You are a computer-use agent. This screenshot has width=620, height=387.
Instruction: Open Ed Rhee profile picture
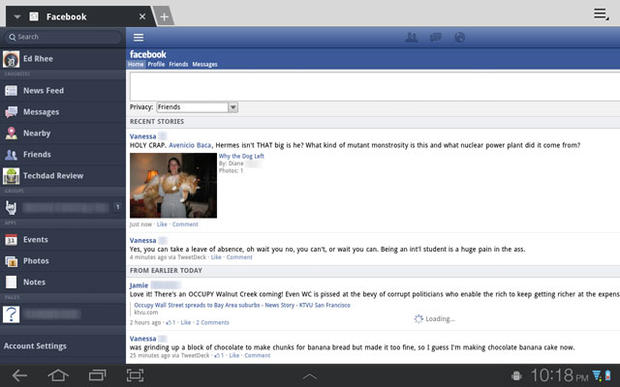coord(11,59)
